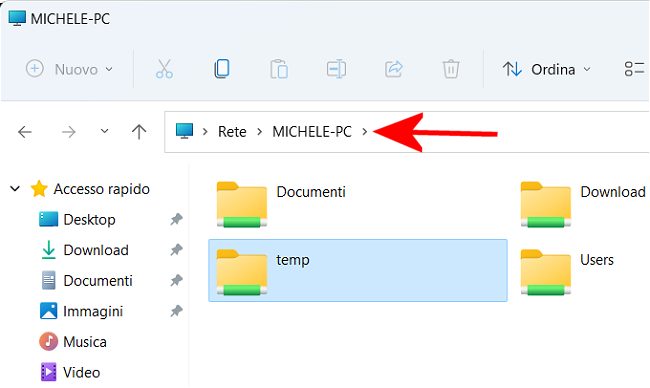Screen dimensions: 650x388
Task: Unpin sidebar Download using its pin icon
Action: [177, 250]
